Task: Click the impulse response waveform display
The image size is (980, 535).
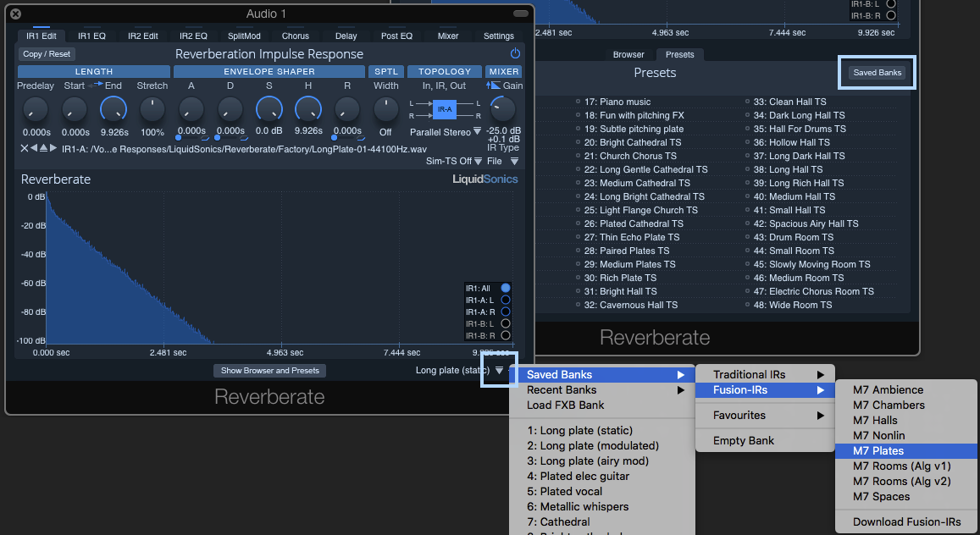Action: pyautogui.click(x=280, y=267)
